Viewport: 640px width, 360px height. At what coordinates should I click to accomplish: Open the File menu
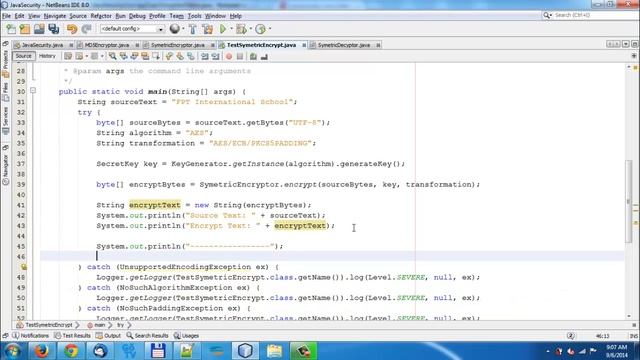click(x=7, y=16)
